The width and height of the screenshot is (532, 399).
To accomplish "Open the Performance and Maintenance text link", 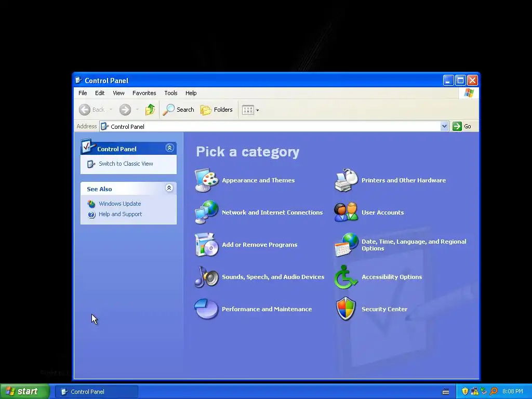I will click(x=267, y=309).
